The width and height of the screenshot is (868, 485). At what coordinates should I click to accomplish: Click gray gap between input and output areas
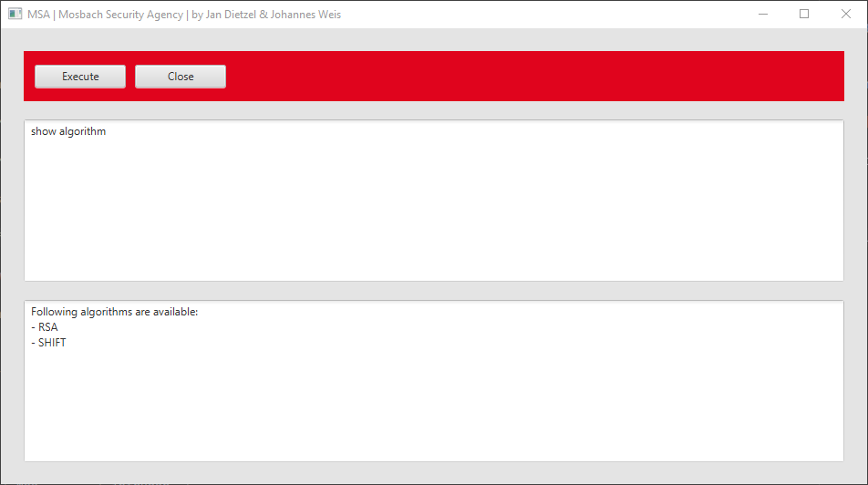click(434, 291)
